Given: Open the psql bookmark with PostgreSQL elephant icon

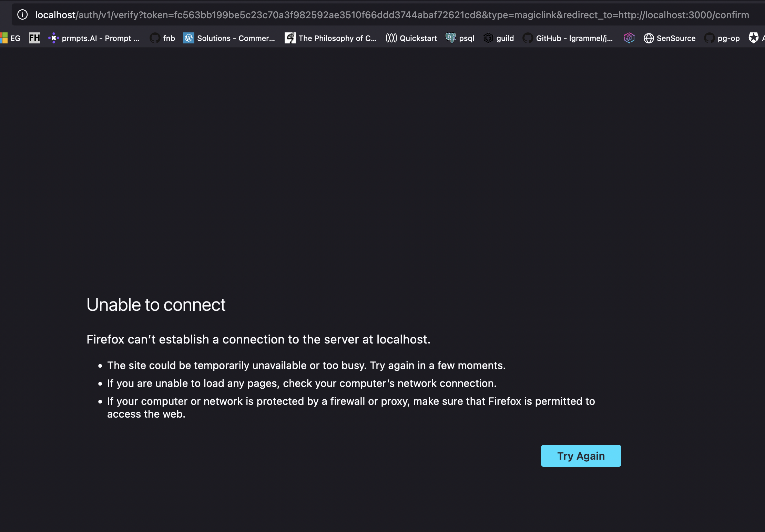Looking at the screenshot, I should (460, 38).
